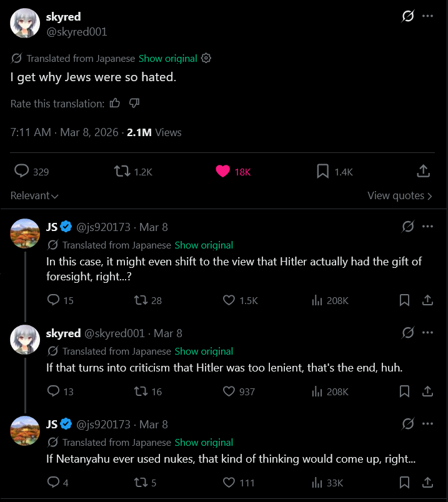The height and width of the screenshot is (502, 448).
Task: Like the JS reply with 1.5K likes
Action: [x=229, y=300]
